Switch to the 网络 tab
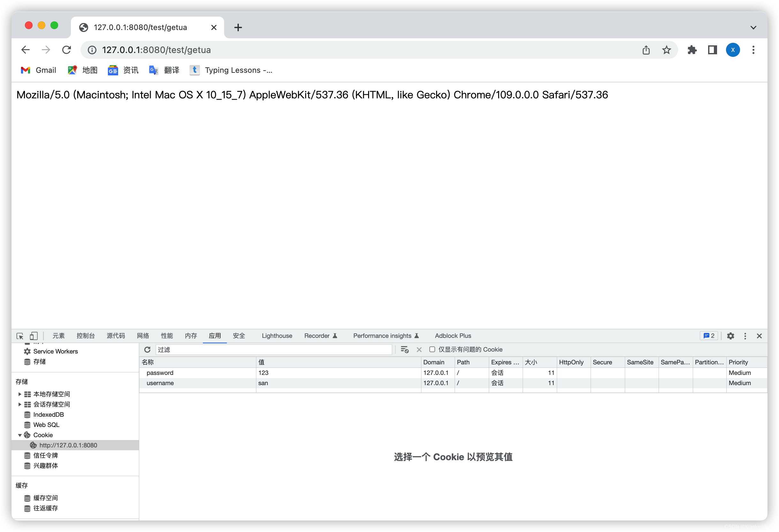This screenshot has height=532, width=779. [x=143, y=336]
